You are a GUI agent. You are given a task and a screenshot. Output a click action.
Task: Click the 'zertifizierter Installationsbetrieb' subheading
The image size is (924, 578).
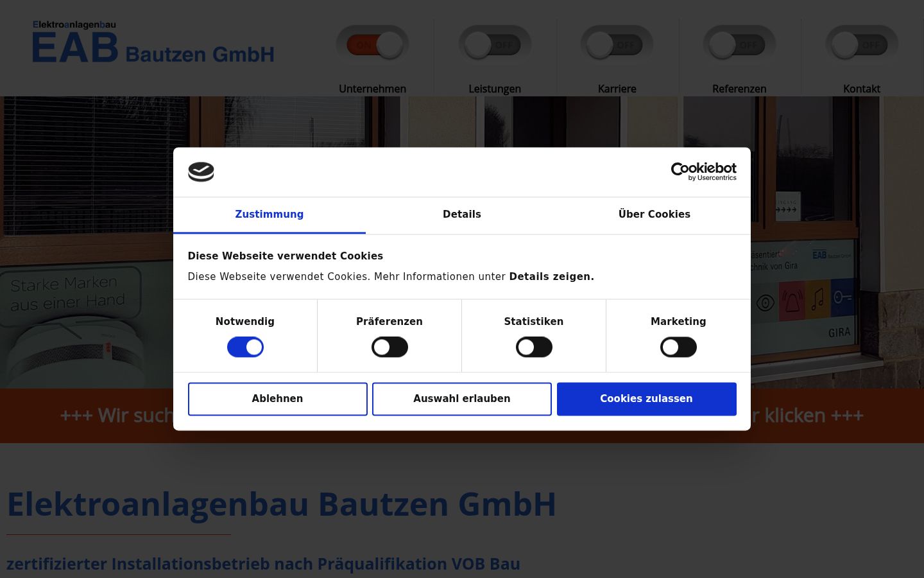(x=263, y=564)
